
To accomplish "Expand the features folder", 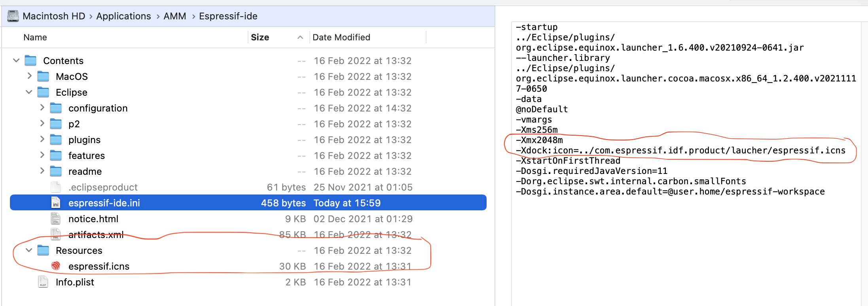I will 42,155.
